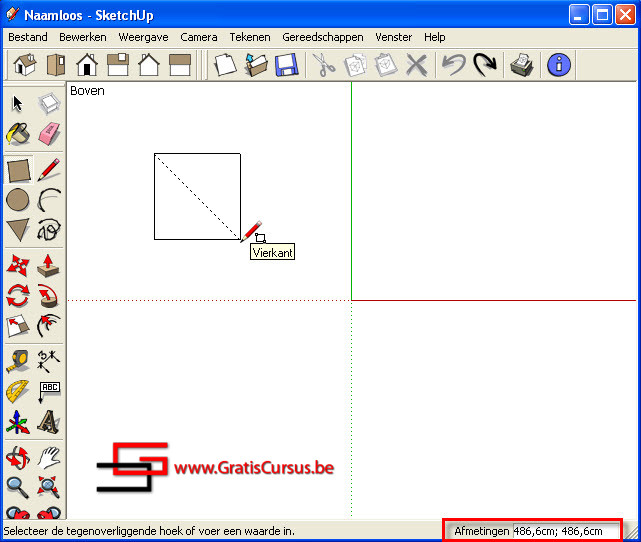Select the Freehand scribble tool

[49, 230]
